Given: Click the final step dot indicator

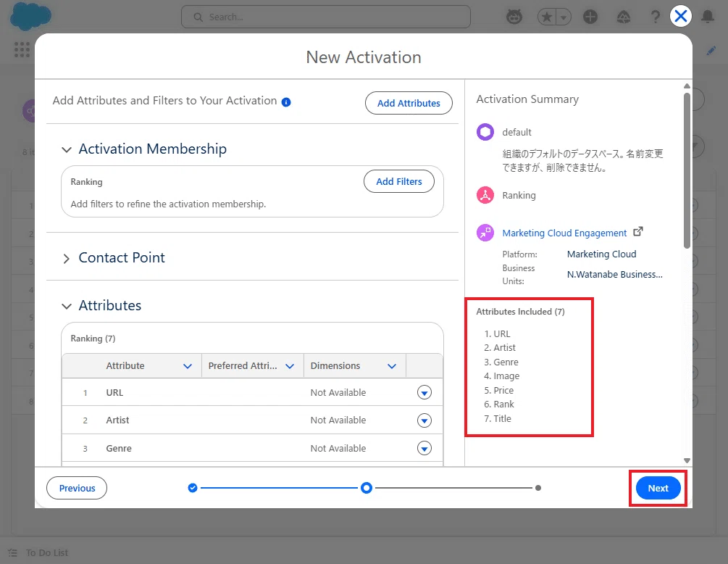Looking at the screenshot, I should 538,488.
